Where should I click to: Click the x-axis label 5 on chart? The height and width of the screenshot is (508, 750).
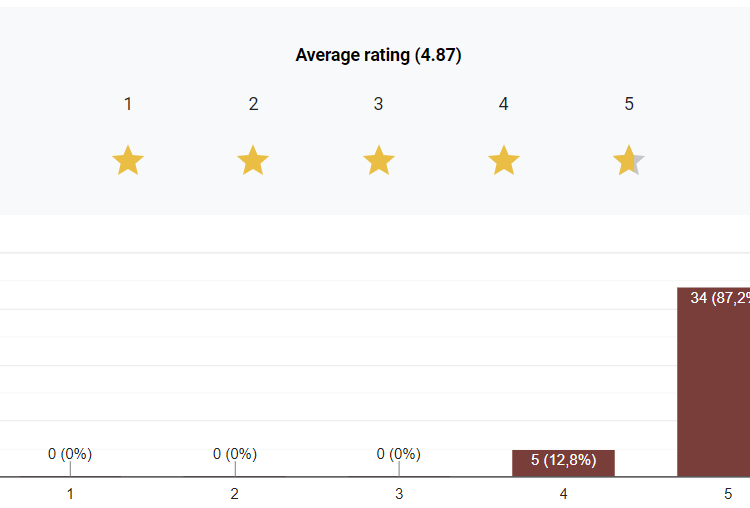(x=728, y=493)
